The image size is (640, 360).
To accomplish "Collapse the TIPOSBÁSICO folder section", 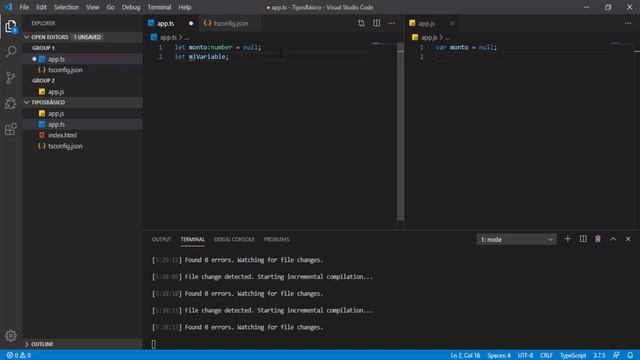I will (x=27, y=102).
